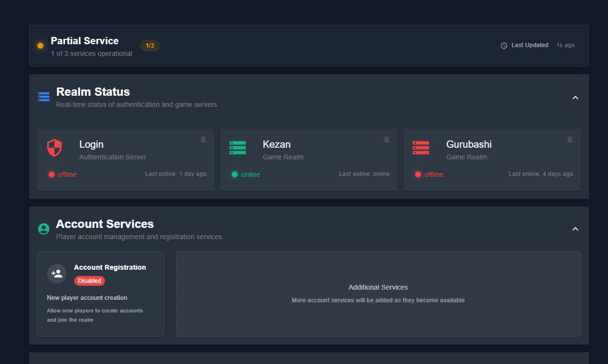Click the Realm Status heading
608x364 pixels.
click(93, 92)
